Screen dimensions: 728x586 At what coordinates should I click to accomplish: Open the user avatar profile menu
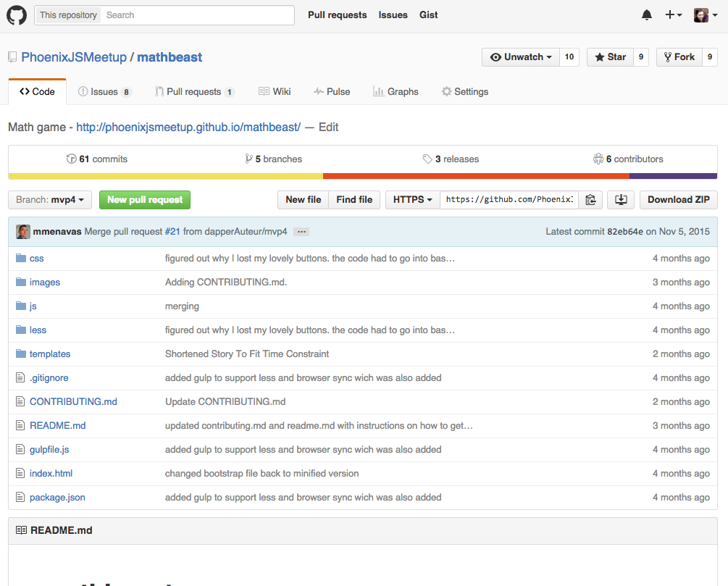(706, 15)
